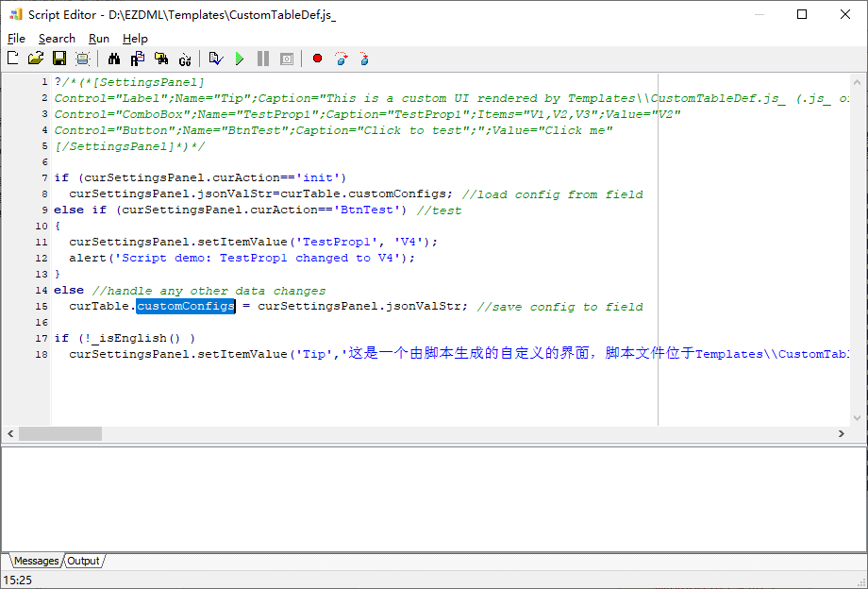Viewport: 868px width, 589px height.
Task: Check script syntax with checkmark icon
Action: pyautogui.click(x=216, y=59)
